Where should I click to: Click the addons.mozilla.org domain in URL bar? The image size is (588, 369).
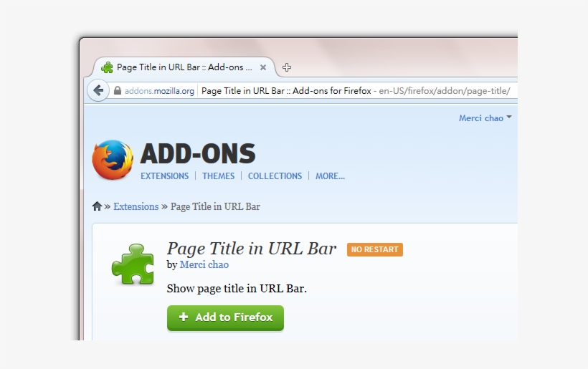pos(159,91)
